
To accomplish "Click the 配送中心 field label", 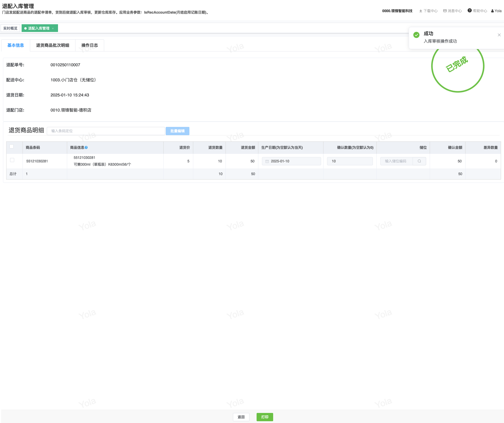I will coord(15,80).
